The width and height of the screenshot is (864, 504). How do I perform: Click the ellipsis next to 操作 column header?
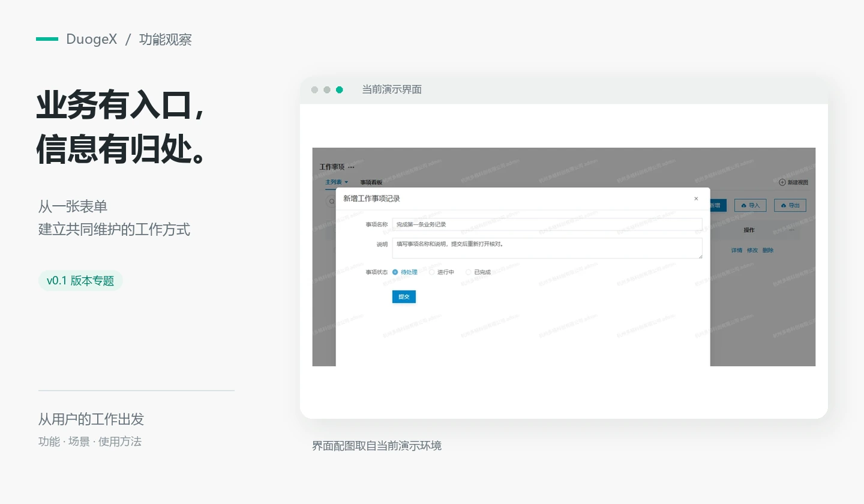pos(791,230)
